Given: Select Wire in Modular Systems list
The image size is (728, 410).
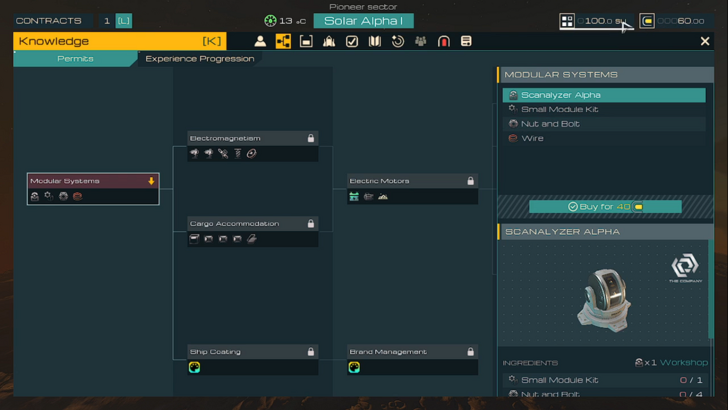Looking at the screenshot, I should coord(604,138).
